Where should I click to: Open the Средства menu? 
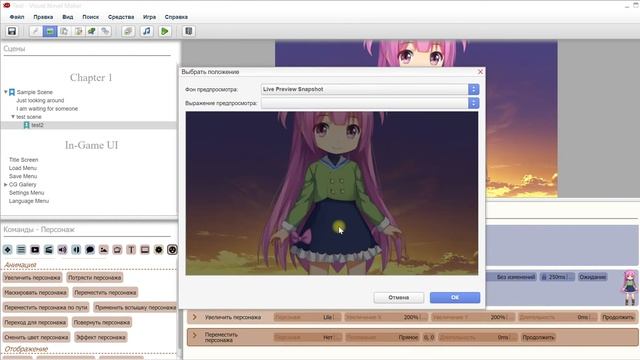[x=121, y=17]
